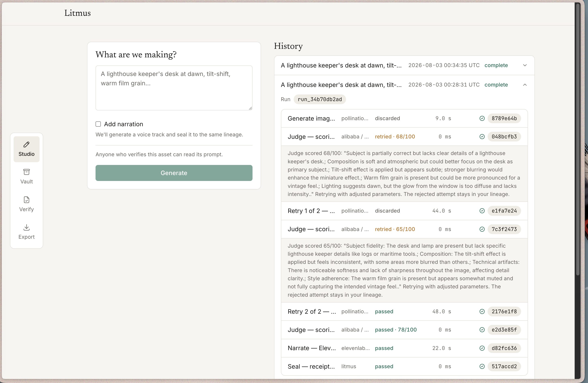
Task: Click verified check icon next to e1fa7e24
Action: [482, 211]
